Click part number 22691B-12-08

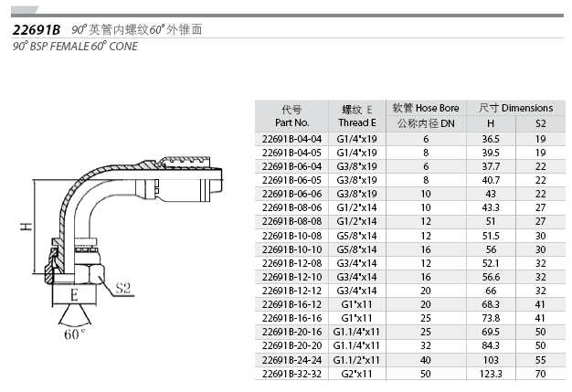pyautogui.click(x=291, y=263)
